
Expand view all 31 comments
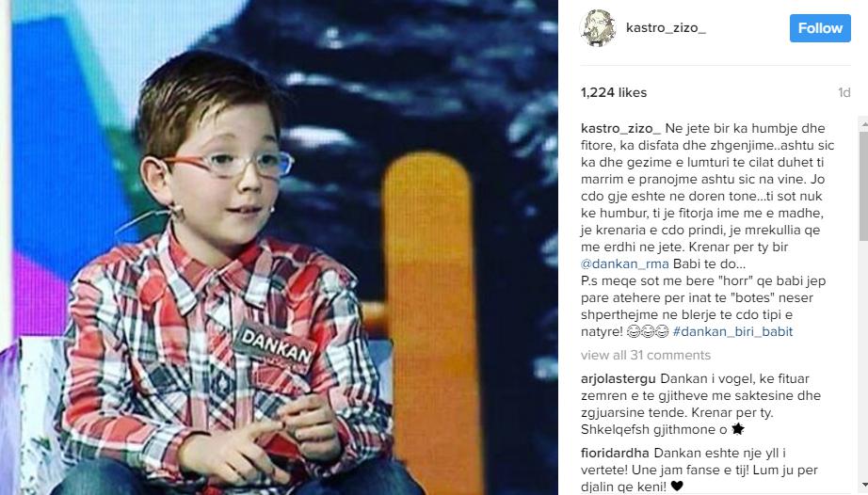pyautogui.click(x=646, y=355)
